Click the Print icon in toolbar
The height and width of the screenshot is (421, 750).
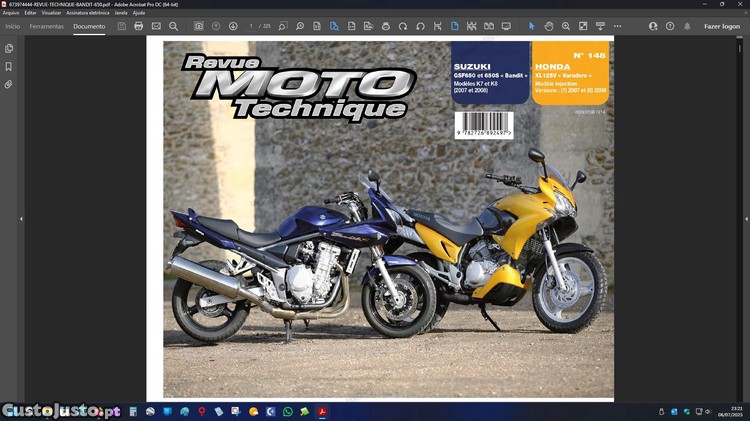139,26
